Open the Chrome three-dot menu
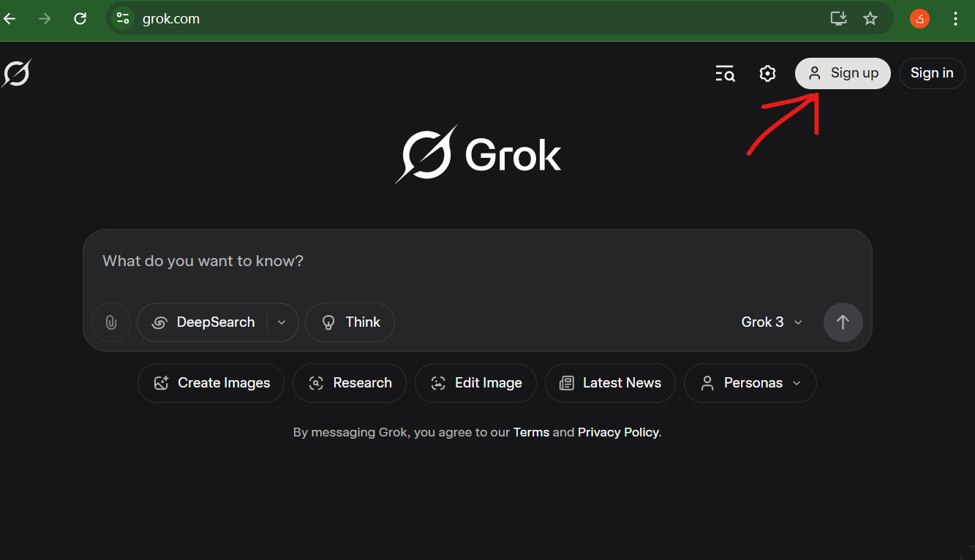This screenshot has width=975, height=560. [955, 18]
